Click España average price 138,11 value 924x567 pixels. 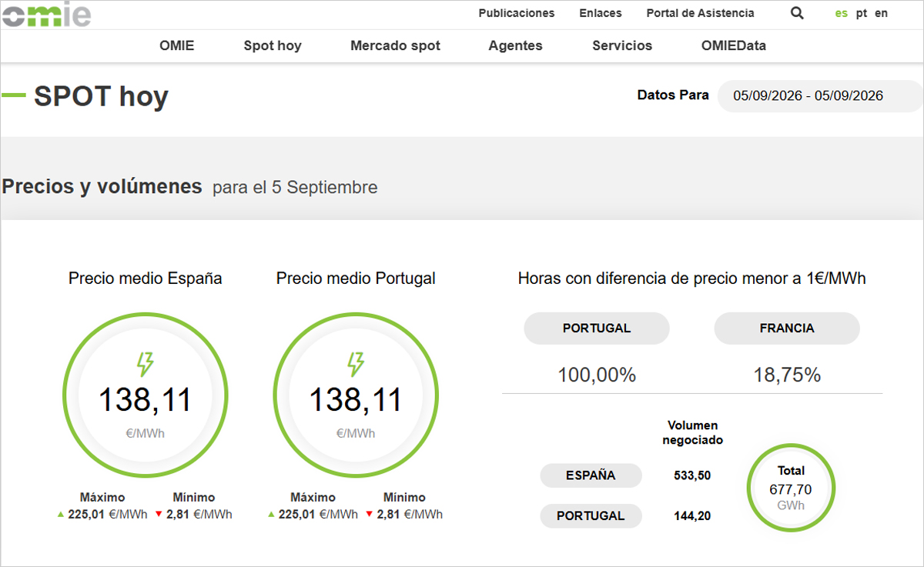[145, 400]
